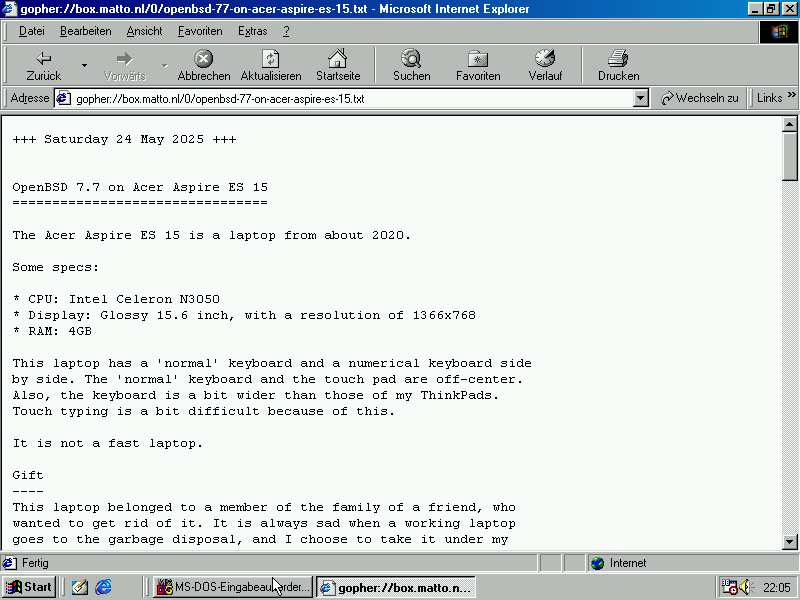Click the 22:05 clock in the tray

click(x=777, y=588)
